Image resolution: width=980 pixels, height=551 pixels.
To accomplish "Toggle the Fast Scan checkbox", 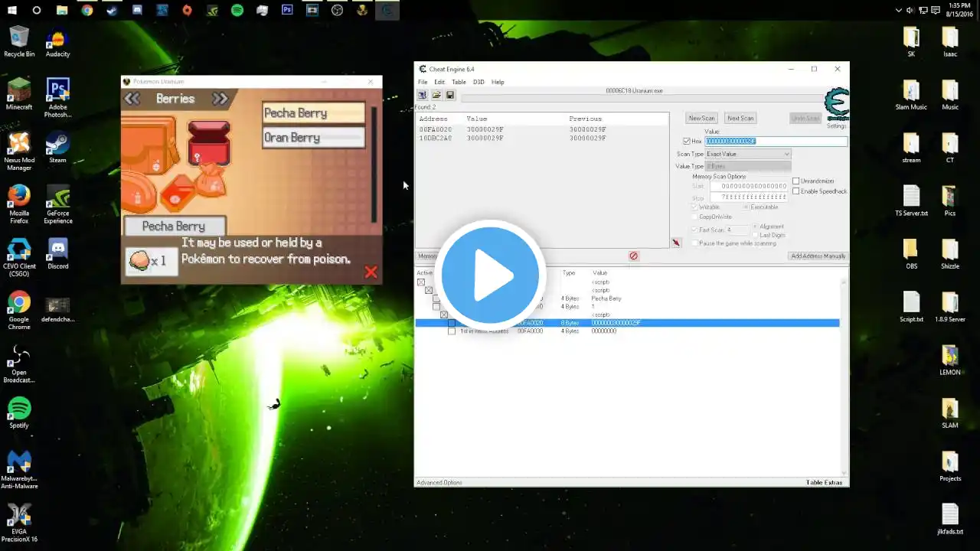I will pos(695,230).
